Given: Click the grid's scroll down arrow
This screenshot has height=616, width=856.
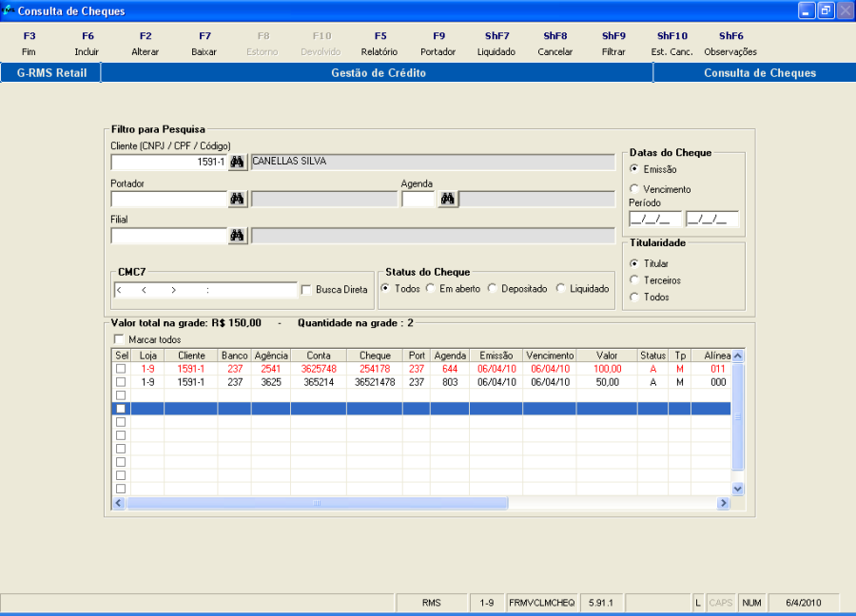Looking at the screenshot, I should [737, 488].
